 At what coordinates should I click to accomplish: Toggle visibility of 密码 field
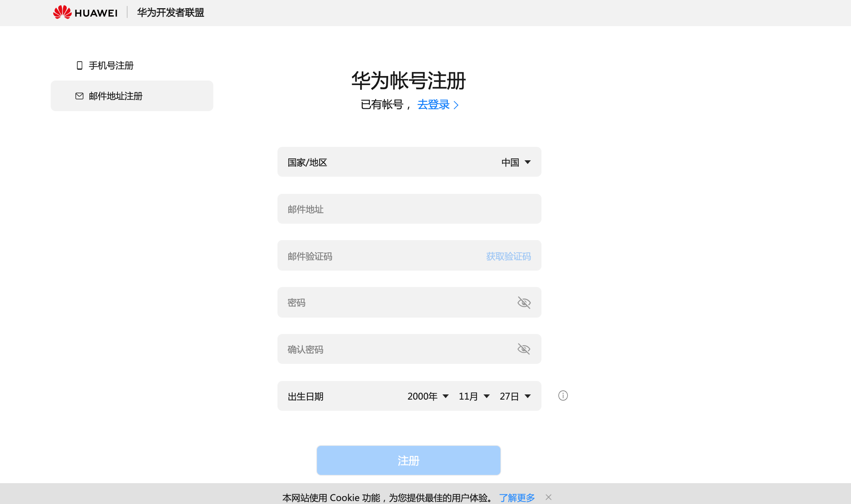tap(524, 302)
